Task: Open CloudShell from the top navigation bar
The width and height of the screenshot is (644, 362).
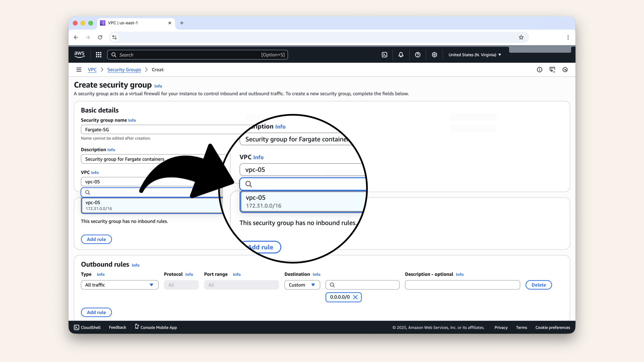Action: click(x=385, y=55)
